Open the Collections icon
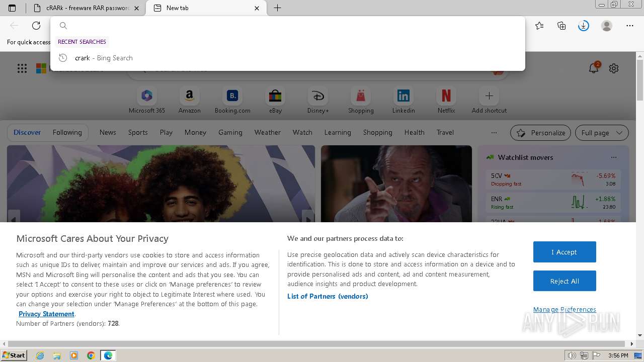 [x=561, y=26]
